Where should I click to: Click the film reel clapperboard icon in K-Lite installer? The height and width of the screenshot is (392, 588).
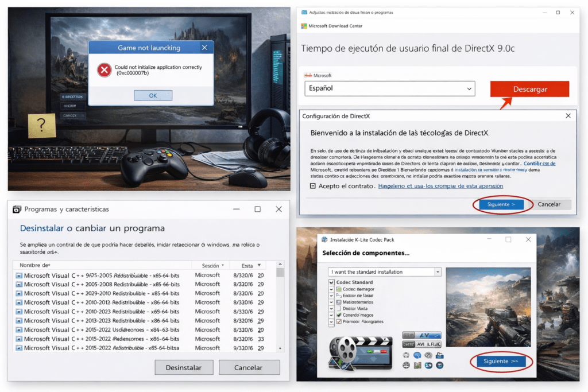pos(360,354)
